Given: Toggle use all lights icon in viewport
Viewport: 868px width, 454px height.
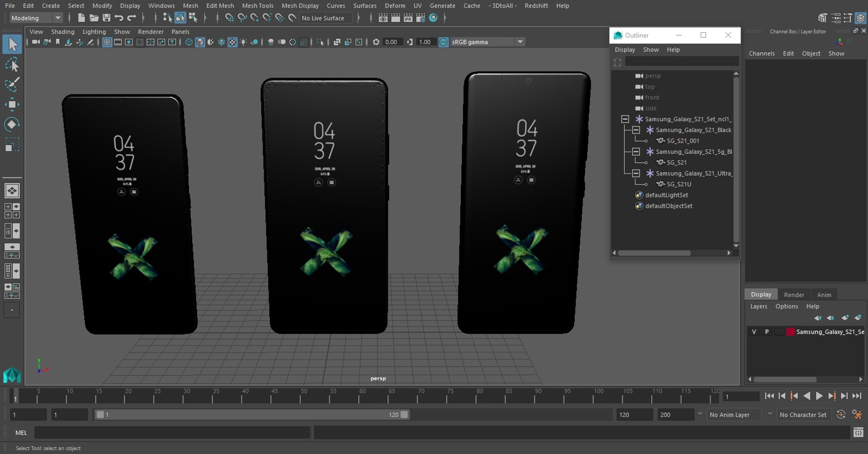Looking at the screenshot, I should 243,42.
